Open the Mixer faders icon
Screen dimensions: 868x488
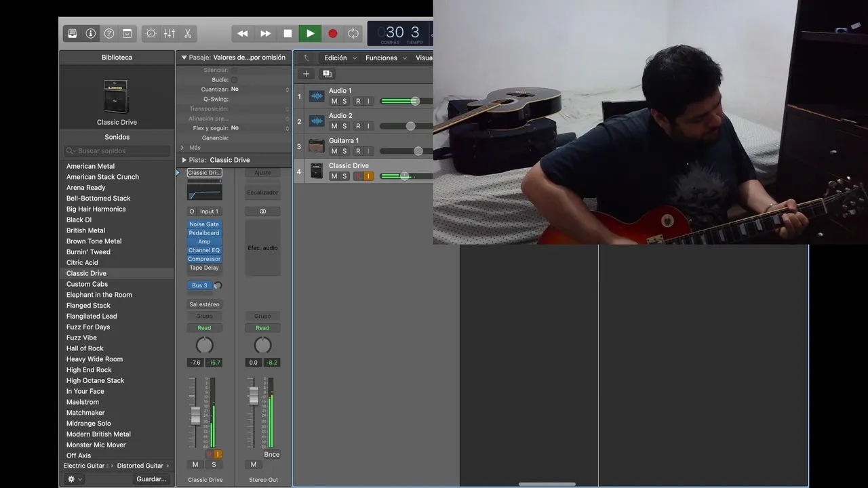coord(169,33)
